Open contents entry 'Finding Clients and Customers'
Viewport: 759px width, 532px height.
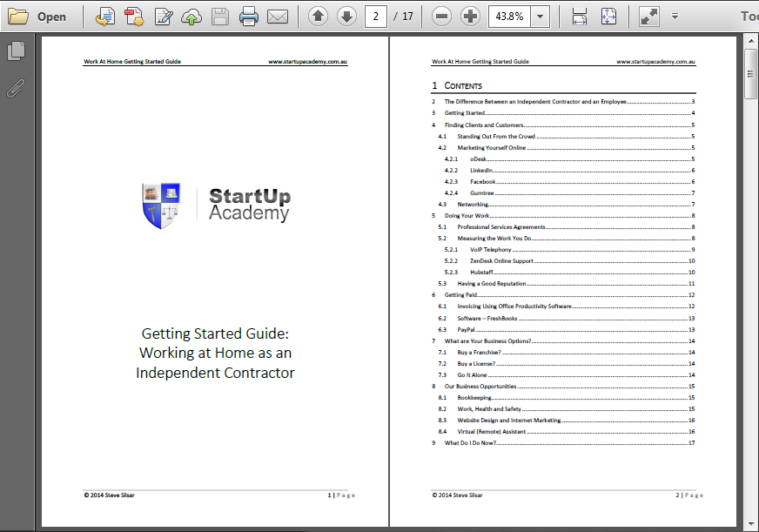click(563, 125)
